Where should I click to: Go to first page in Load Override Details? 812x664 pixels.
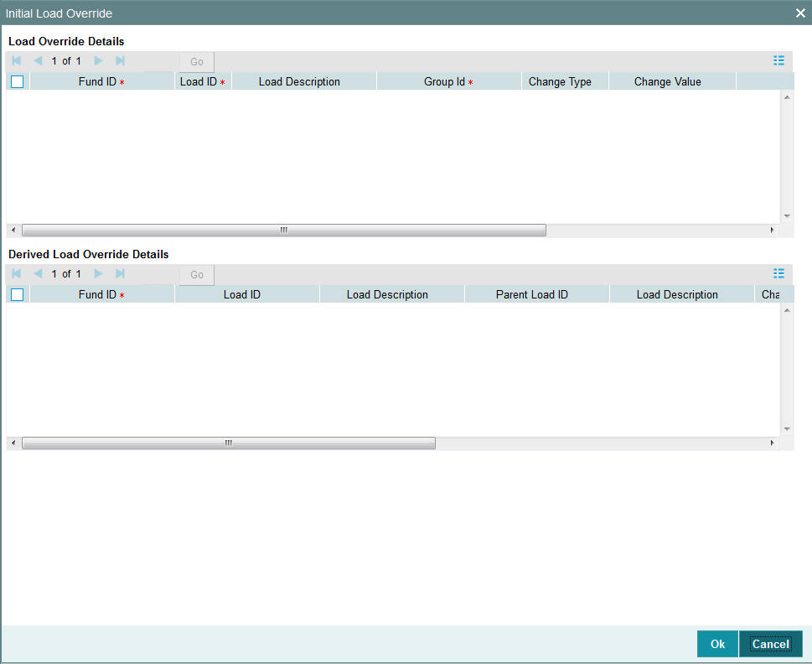(x=17, y=60)
